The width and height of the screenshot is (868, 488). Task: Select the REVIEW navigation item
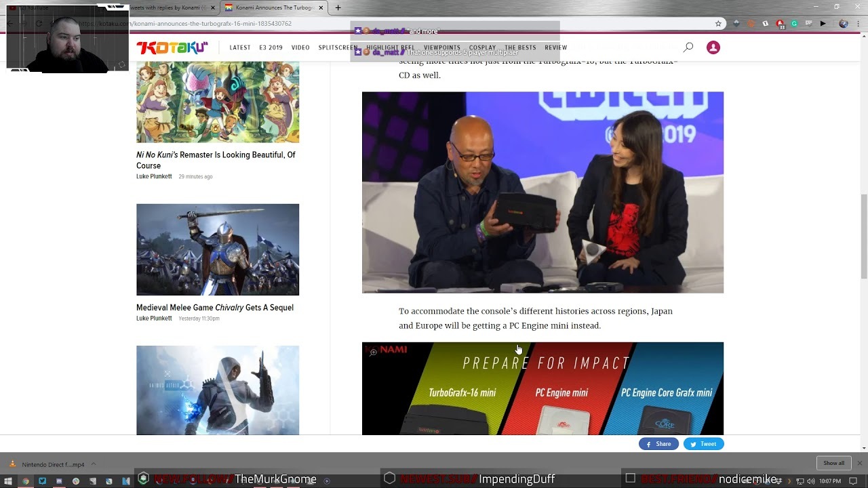click(555, 47)
